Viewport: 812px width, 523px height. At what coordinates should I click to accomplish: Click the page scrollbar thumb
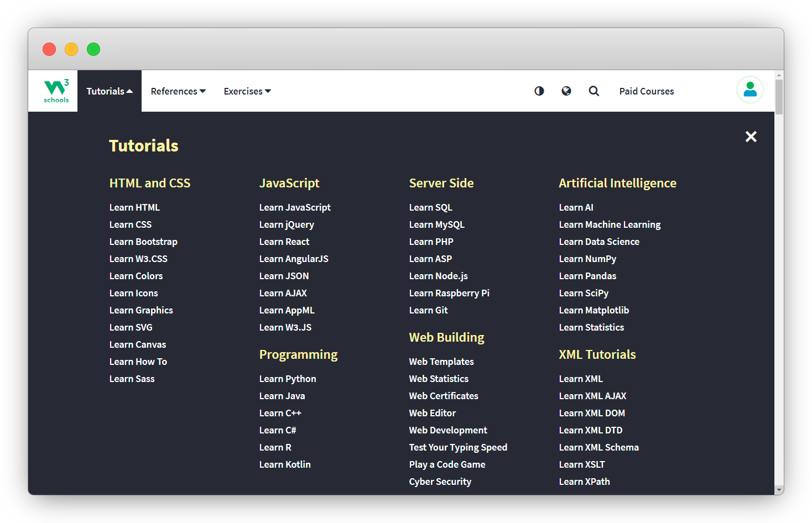[x=779, y=97]
